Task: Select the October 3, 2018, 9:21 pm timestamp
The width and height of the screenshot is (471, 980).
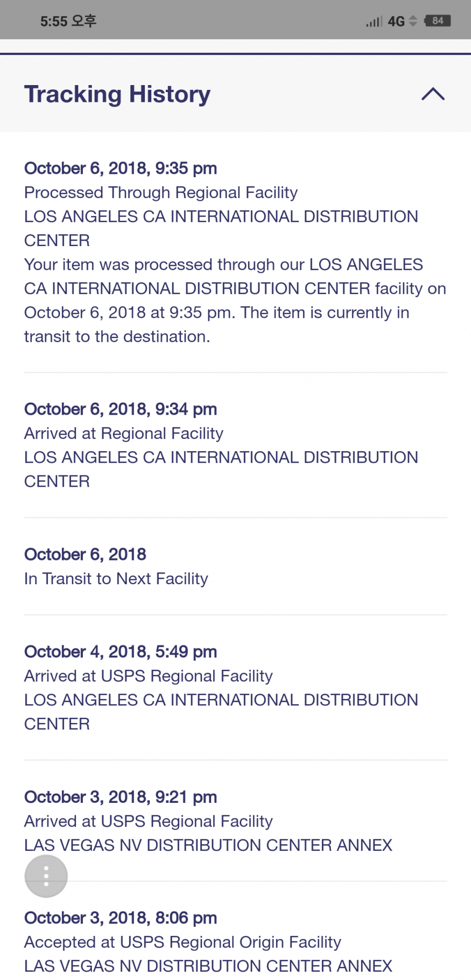Action: [121, 797]
